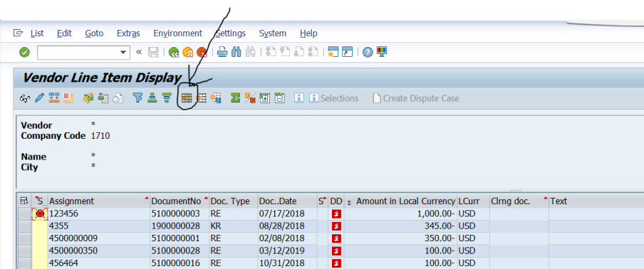The height and width of the screenshot is (269, 644).
Task: Click the Create Shortcut icon
Action: tap(348, 52)
